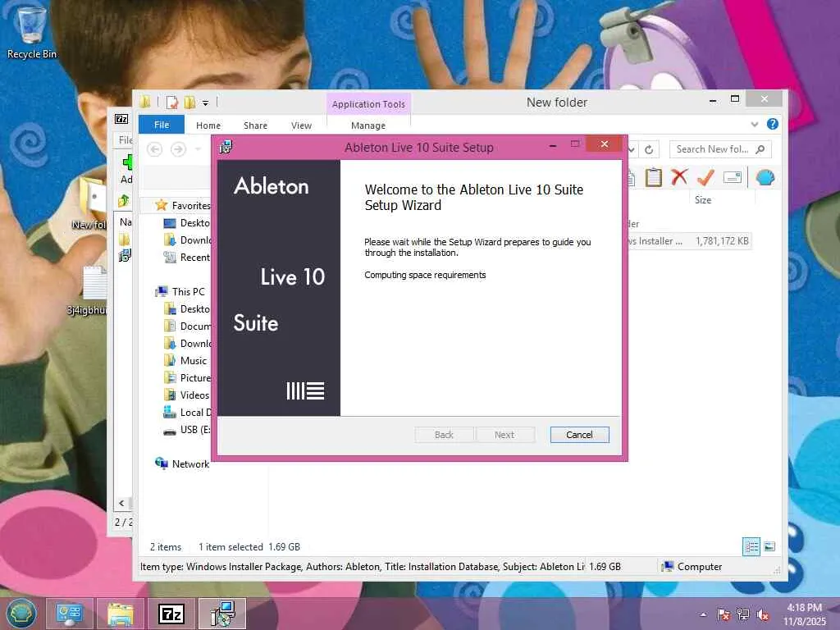
Task: Open the Start button on taskbar
Action: (x=21, y=614)
